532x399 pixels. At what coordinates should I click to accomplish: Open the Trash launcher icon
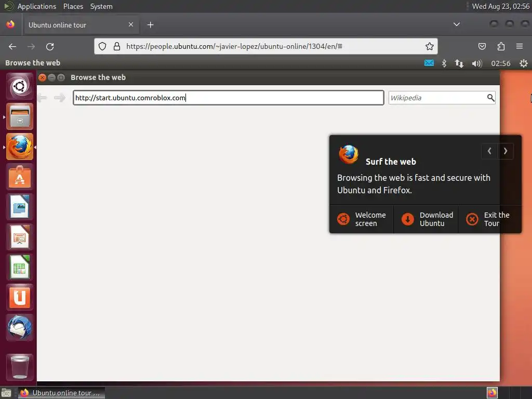[20, 367]
